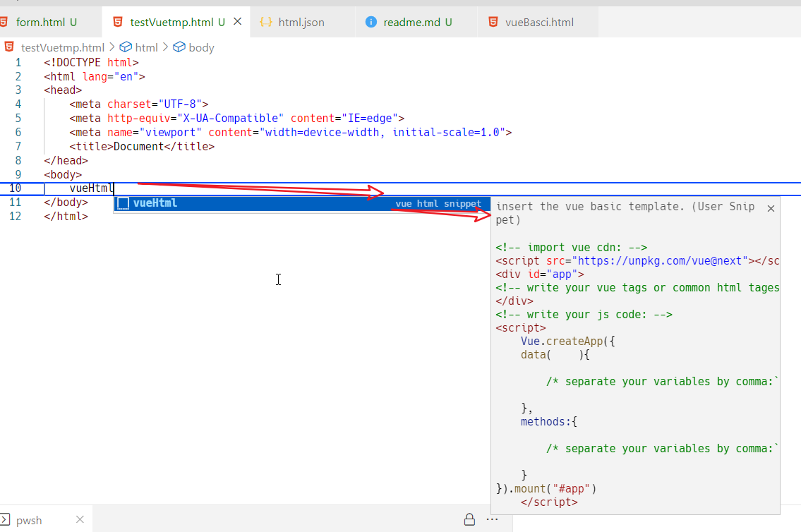Click the JSON braces icon on html.json tab
This screenshot has width=801, height=532.
pyautogui.click(x=265, y=22)
